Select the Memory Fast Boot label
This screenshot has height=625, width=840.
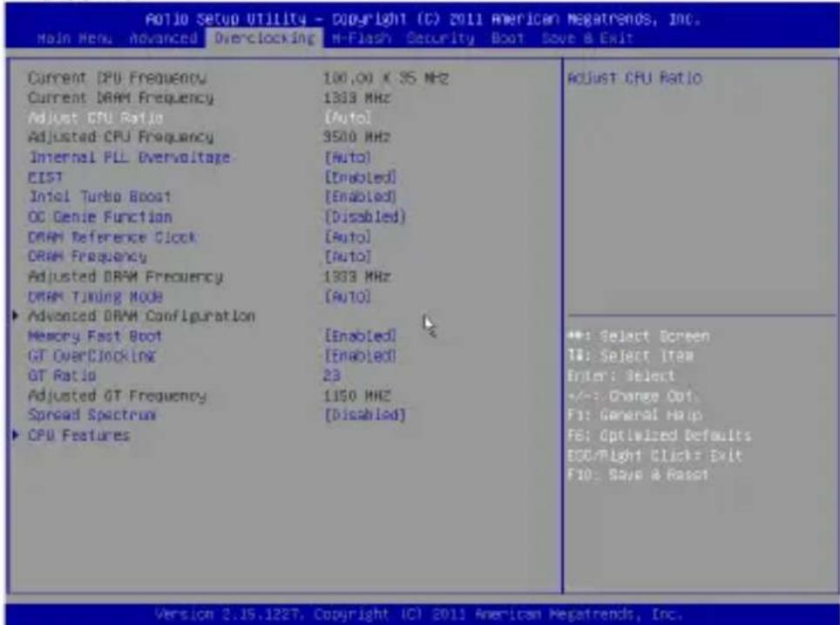95,336
